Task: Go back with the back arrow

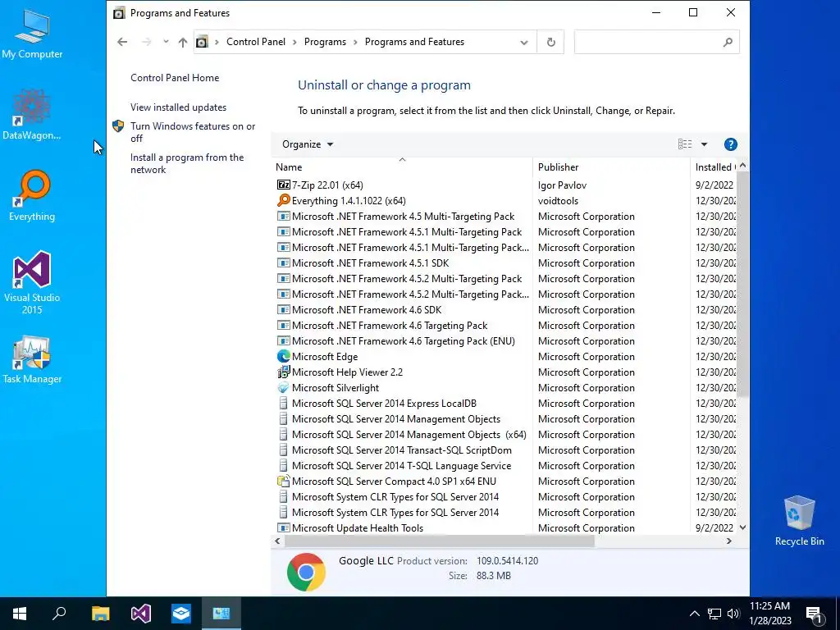Action: pos(122,42)
